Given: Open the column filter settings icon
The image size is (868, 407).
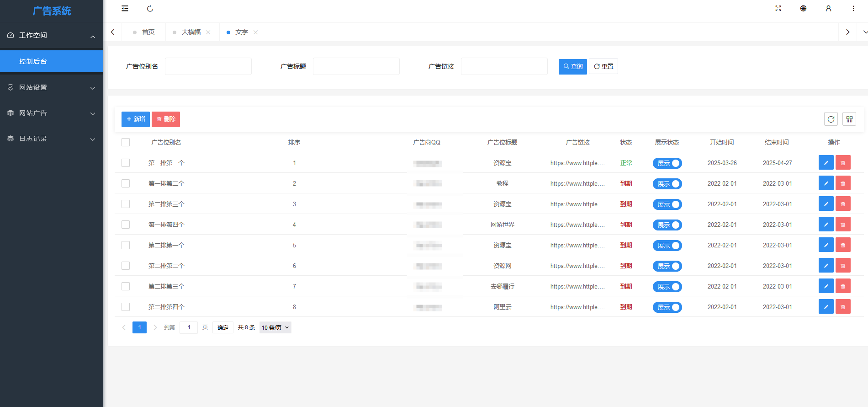Looking at the screenshot, I should coord(849,119).
